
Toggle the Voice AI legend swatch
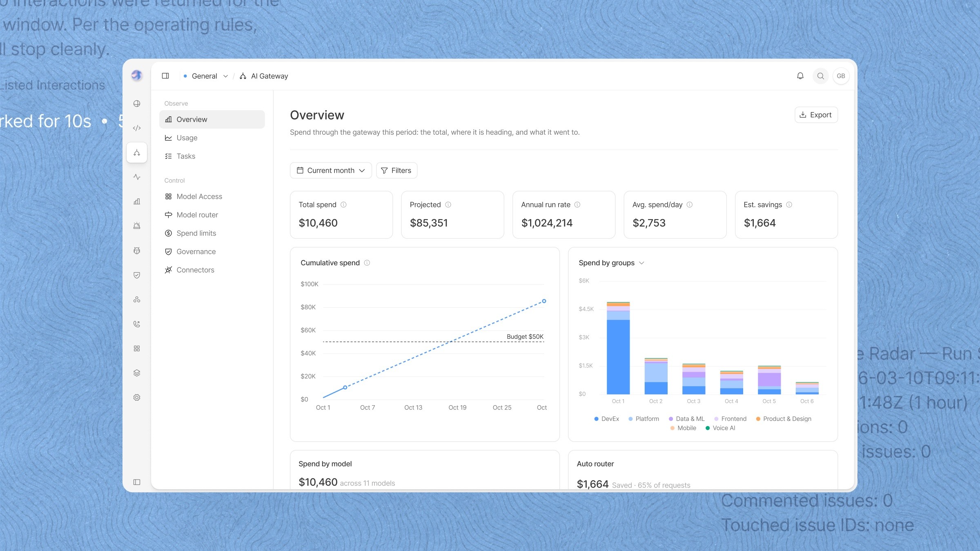[708, 428]
